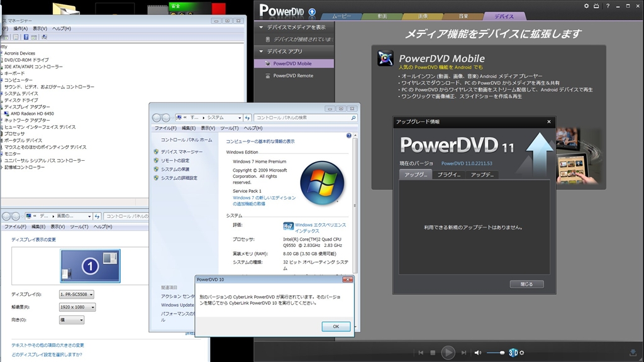
Task: Open the system window help icon
Action: [x=348, y=136]
